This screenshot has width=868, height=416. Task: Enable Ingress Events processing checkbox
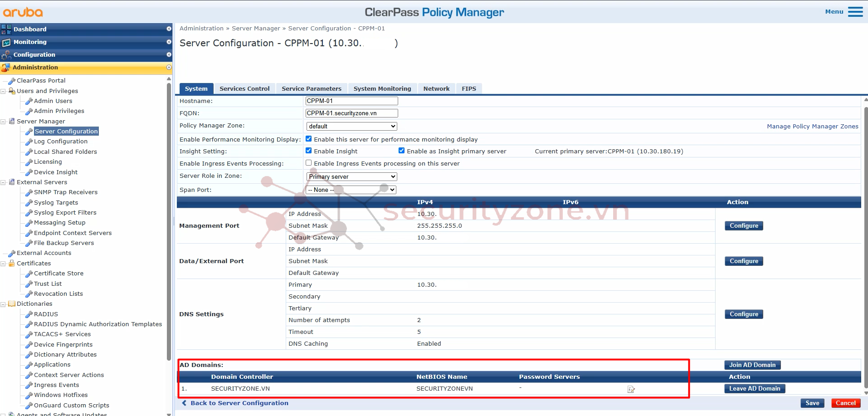tap(309, 163)
